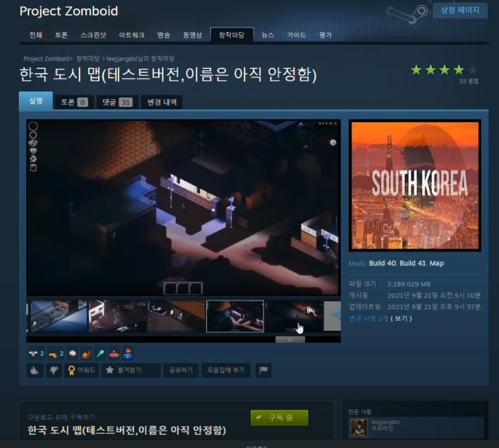Click leejjangdol's avatar image
This screenshot has height=448, width=499.
(359, 427)
